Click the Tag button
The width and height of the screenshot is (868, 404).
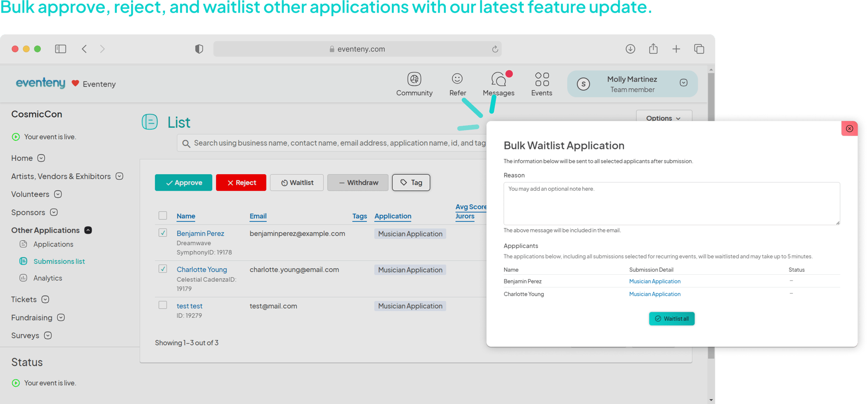coord(411,182)
